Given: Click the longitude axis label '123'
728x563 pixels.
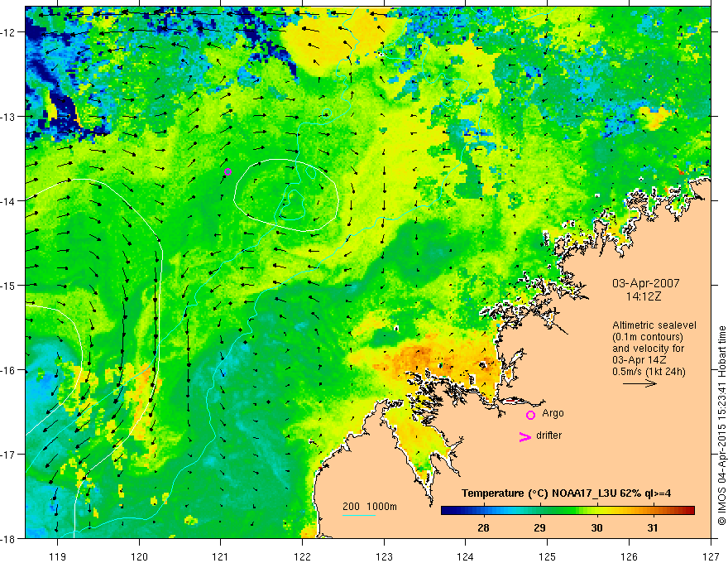Looking at the screenshot, I should coord(384,556).
